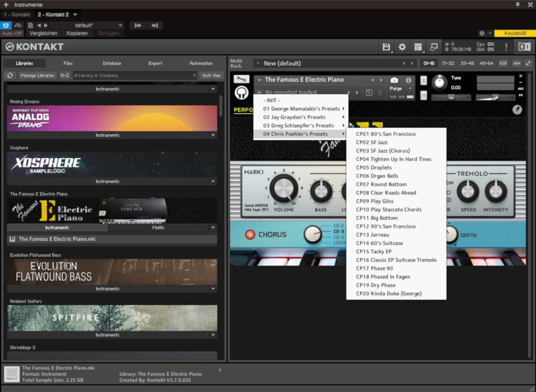
Task: Click the MIDI learn arc icon
Action: [x=18, y=25]
